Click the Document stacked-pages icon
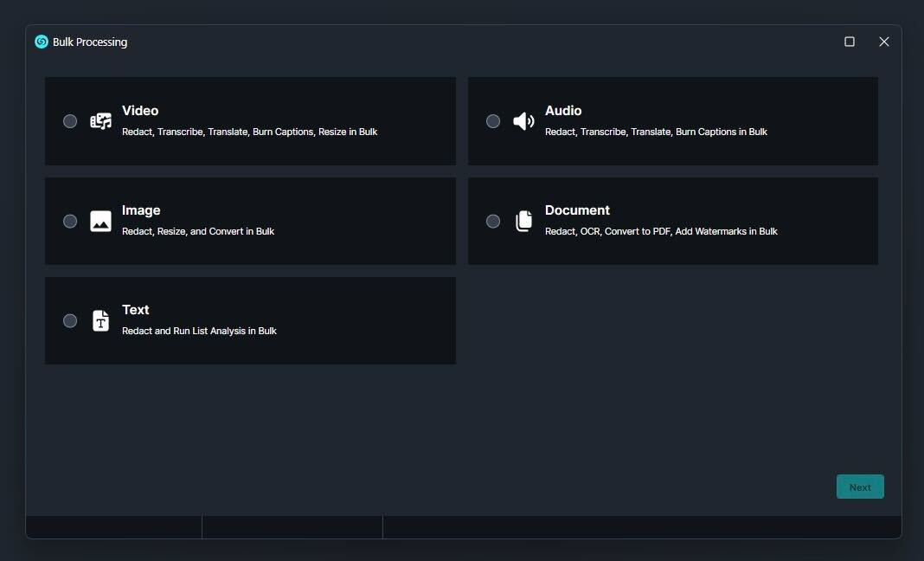This screenshot has height=561, width=924. click(523, 221)
